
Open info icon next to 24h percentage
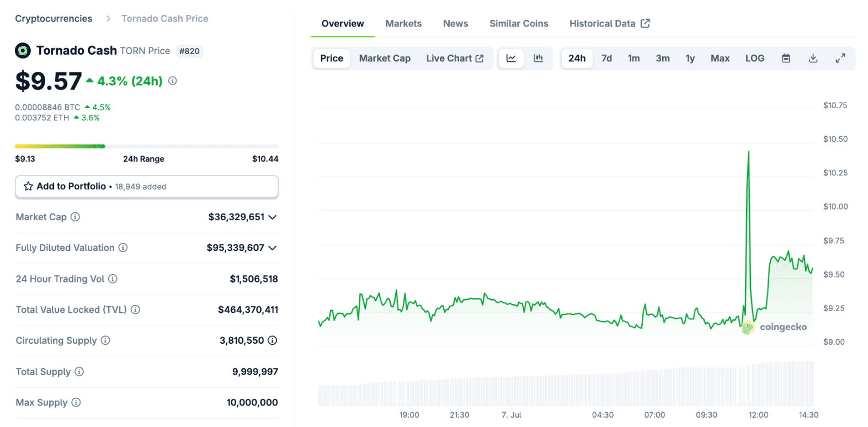tap(173, 81)
